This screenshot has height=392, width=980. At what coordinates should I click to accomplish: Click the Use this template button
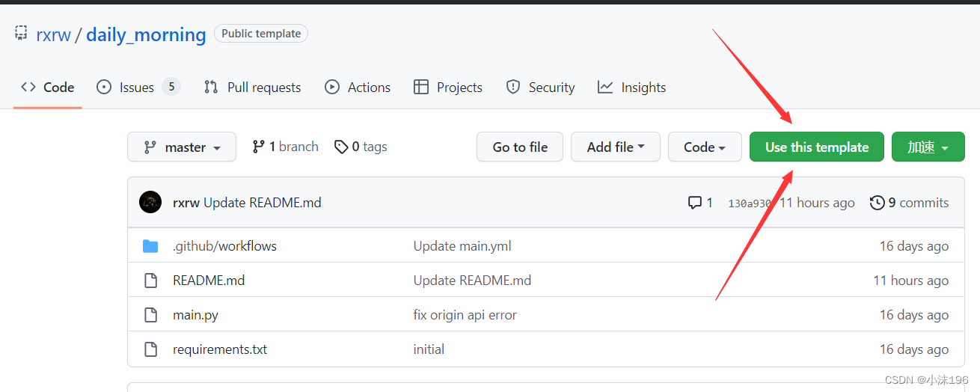(x=817, y=147)
